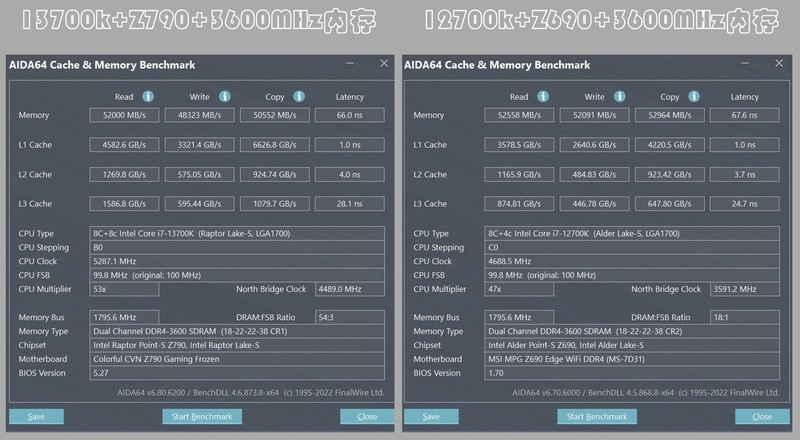Select L1 Cache Copy value 6626.8 GB/s
Screen dimensions: 800x440
point(274,145)
